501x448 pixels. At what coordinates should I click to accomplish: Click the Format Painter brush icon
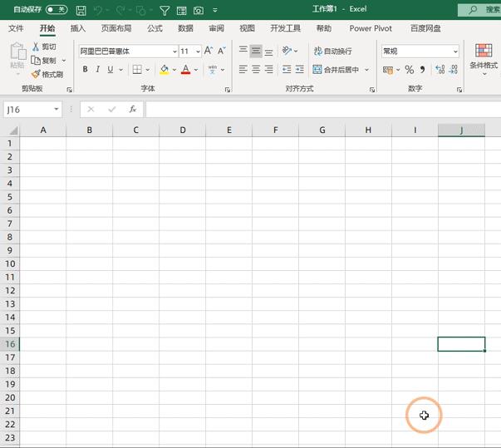36,74
